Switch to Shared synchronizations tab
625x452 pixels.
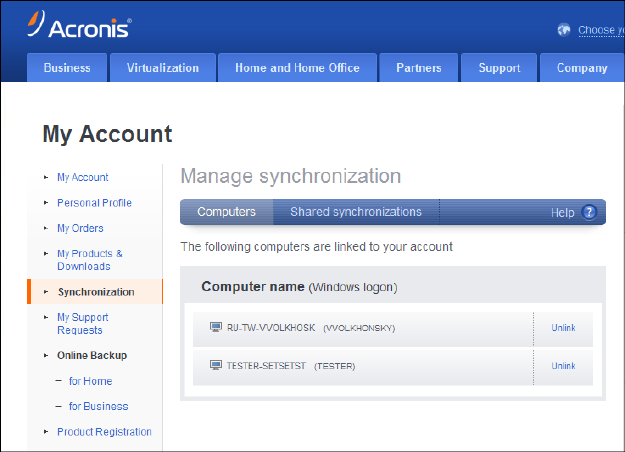[x=356, y=212]
